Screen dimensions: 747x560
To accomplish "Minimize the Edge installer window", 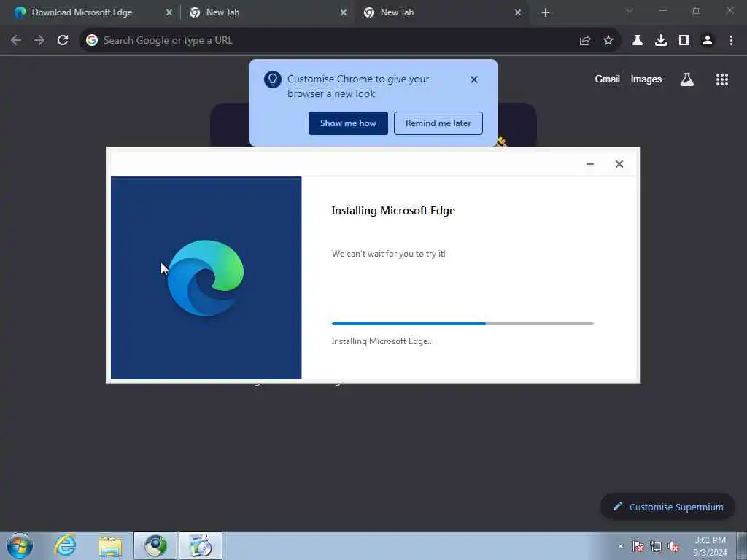I will (x=590, y=164).
